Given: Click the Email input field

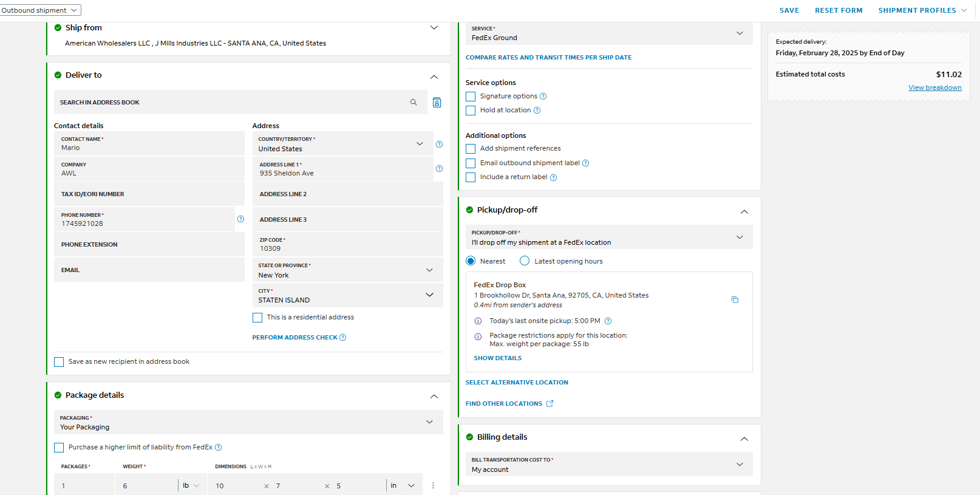Looking at the screenshot, I should click(149, 270).
